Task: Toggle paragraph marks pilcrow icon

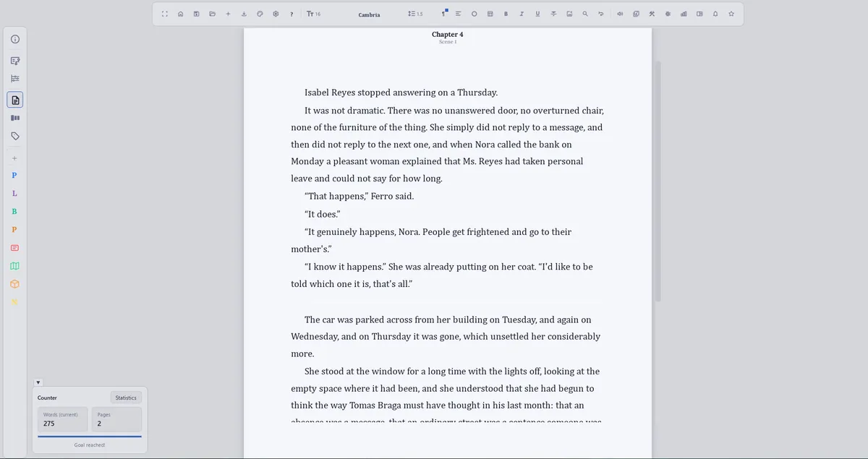Action: [x=443, y=14]
